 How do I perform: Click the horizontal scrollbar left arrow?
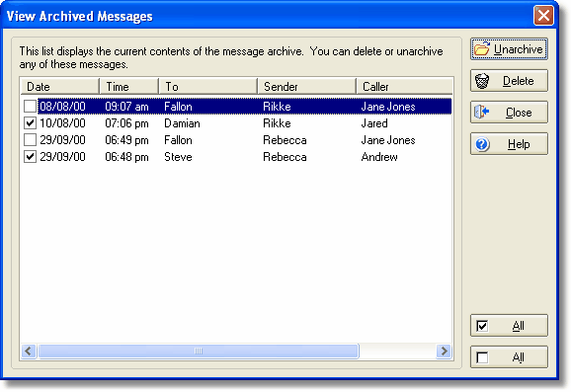tap(29, 352)
